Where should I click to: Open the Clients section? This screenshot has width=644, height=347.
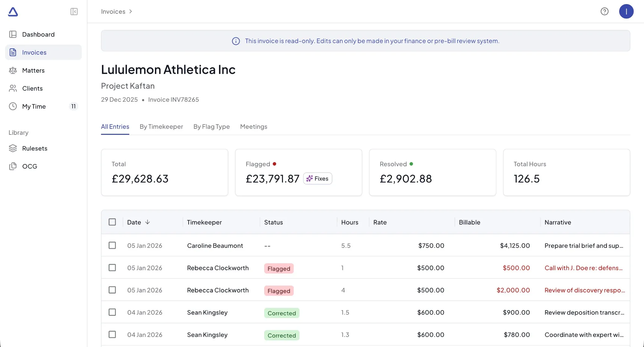point(32,88)
